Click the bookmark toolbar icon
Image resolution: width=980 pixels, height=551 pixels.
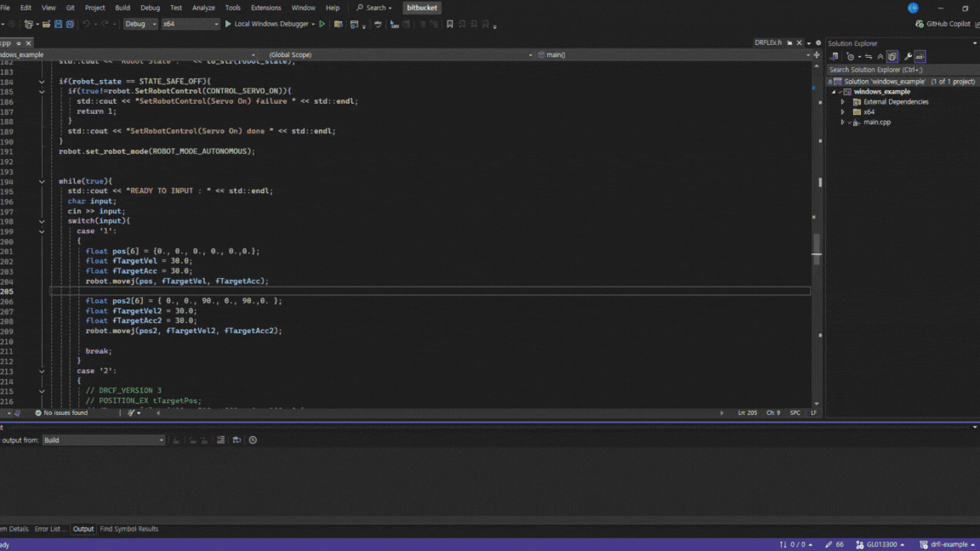(x=450, y=24)
